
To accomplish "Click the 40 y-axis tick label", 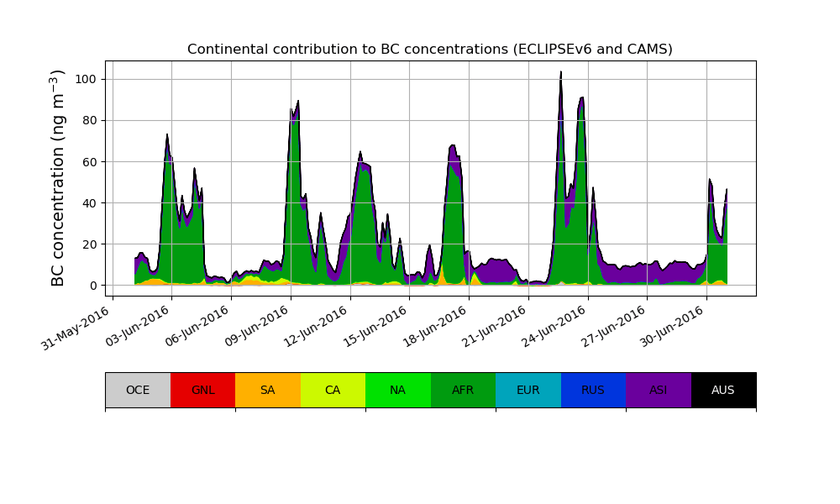I will click(91, 202).
